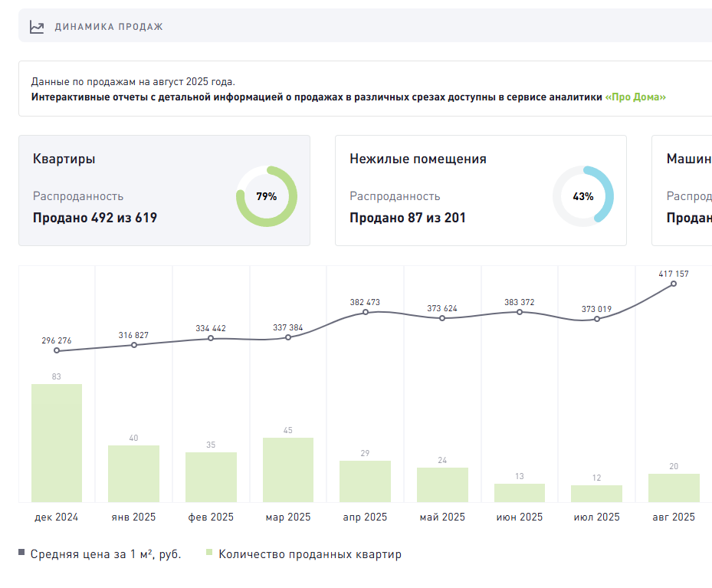Click the 79% sold-out donut chart

266,196
